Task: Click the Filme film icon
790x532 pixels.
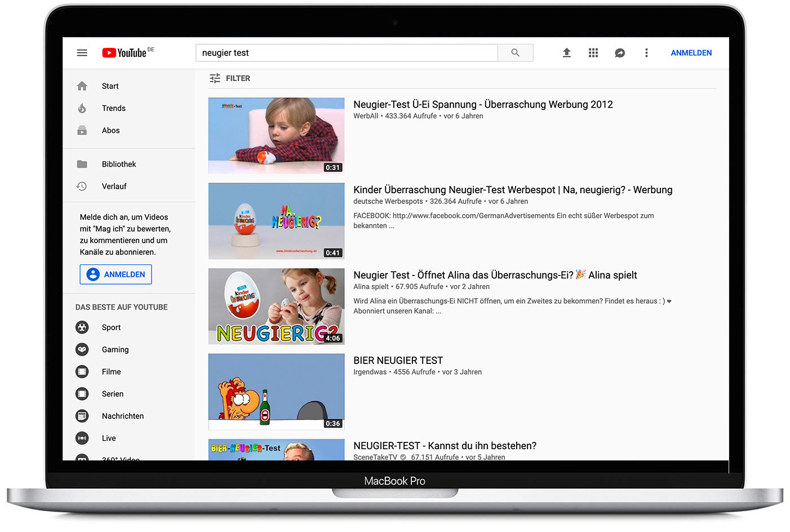Action: (x=82, y=371)
